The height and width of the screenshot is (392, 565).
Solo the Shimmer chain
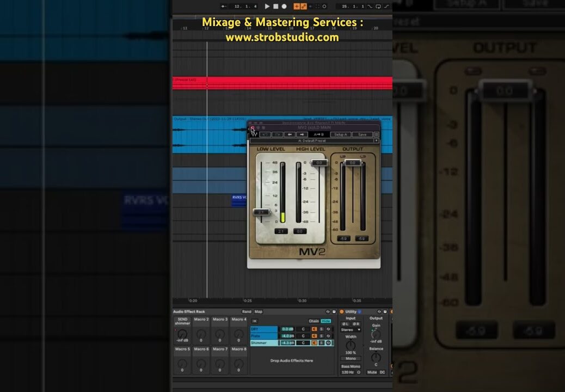point(321,342)
